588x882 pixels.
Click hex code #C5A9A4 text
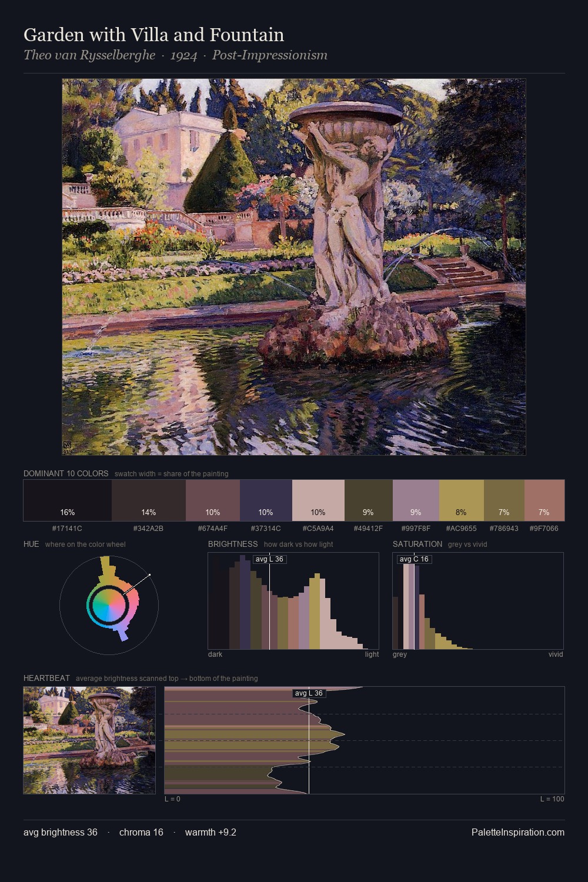[x=318, y=529]
